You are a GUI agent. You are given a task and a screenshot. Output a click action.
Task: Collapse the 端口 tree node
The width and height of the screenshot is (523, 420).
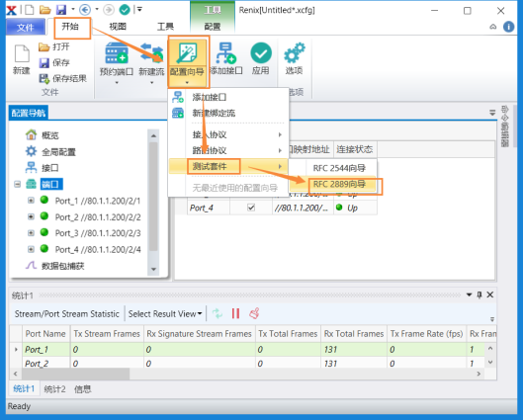tap(18, 184)
